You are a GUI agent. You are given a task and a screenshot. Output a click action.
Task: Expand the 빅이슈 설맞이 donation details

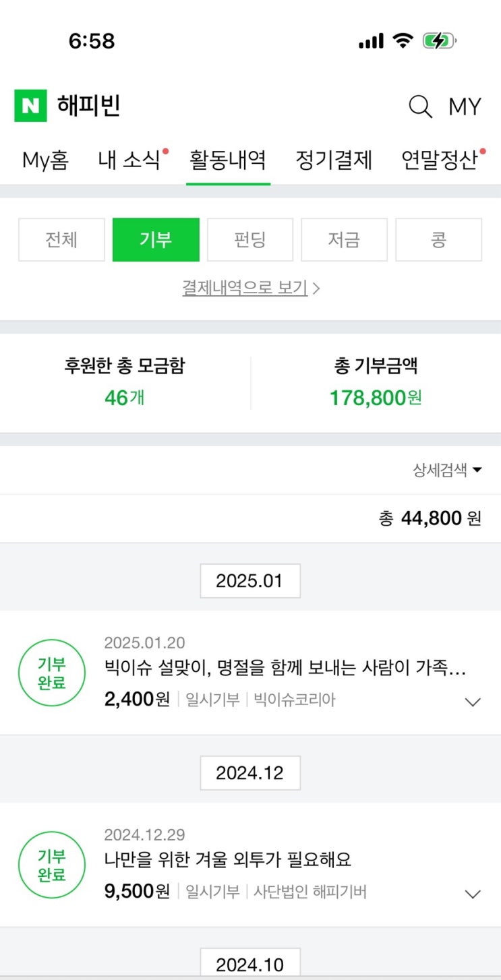point(473,702)
